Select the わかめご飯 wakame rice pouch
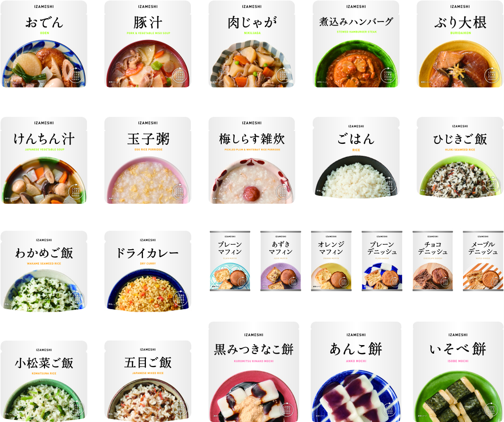The width and height of the screenshot is (504, 422). [x=44, y=271]
